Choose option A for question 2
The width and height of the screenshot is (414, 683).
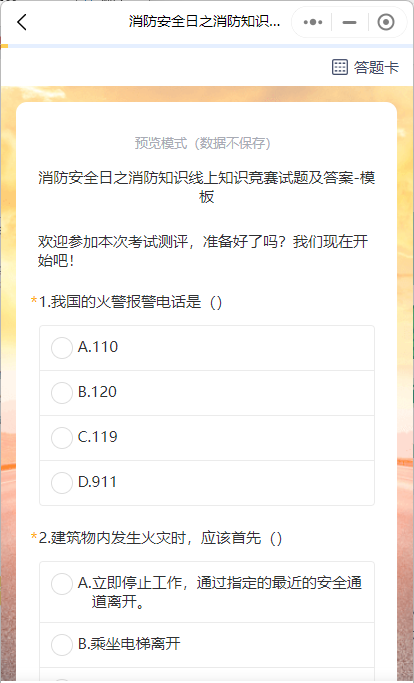[62, 584]
